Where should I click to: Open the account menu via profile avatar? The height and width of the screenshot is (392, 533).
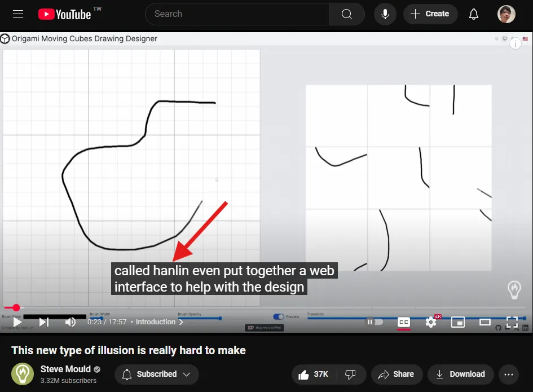(506, 14)
